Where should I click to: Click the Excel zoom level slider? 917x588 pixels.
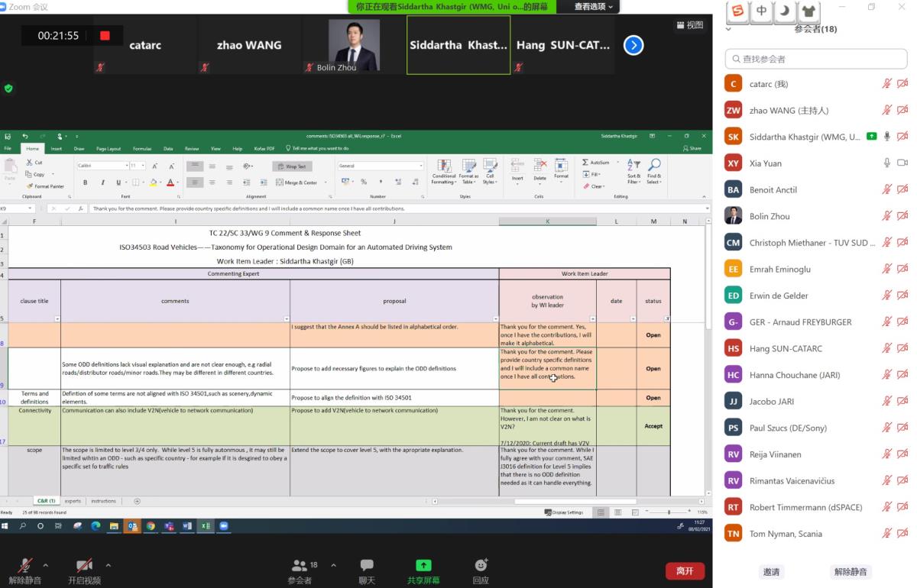pyautogui.click(x=669, y=512)
